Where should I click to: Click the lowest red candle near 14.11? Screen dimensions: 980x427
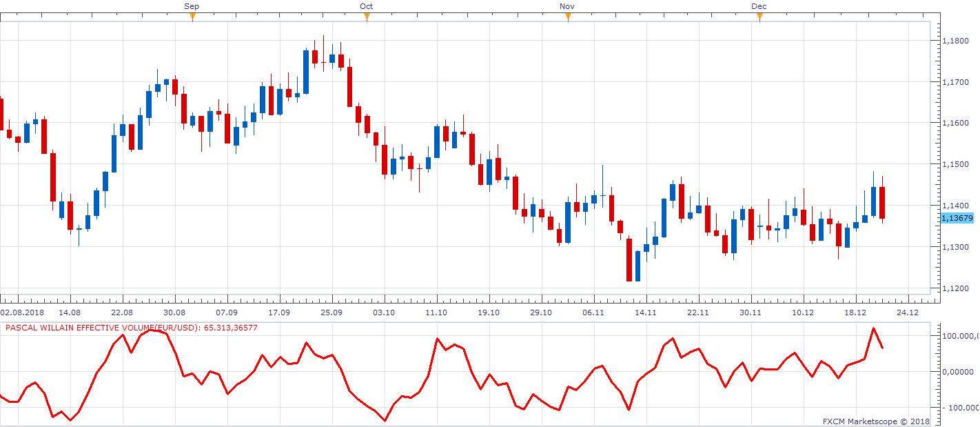629,259
